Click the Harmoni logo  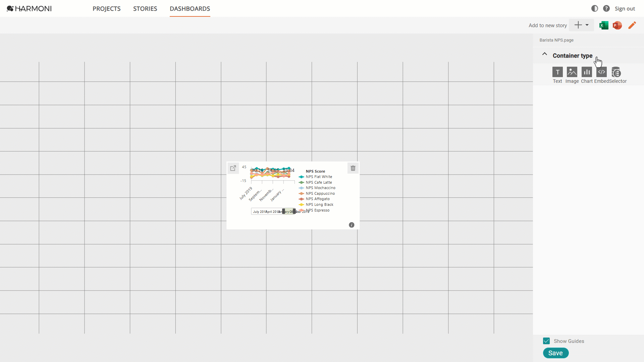tap(29, 9)
